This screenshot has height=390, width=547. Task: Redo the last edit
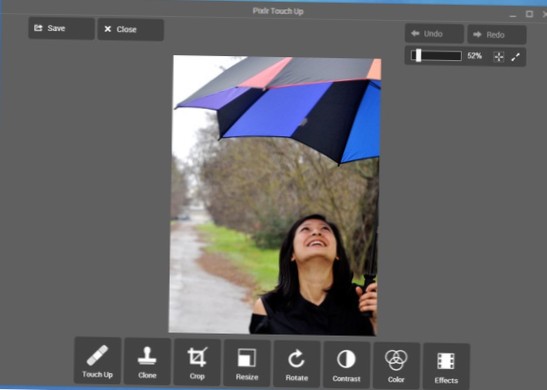497,35
